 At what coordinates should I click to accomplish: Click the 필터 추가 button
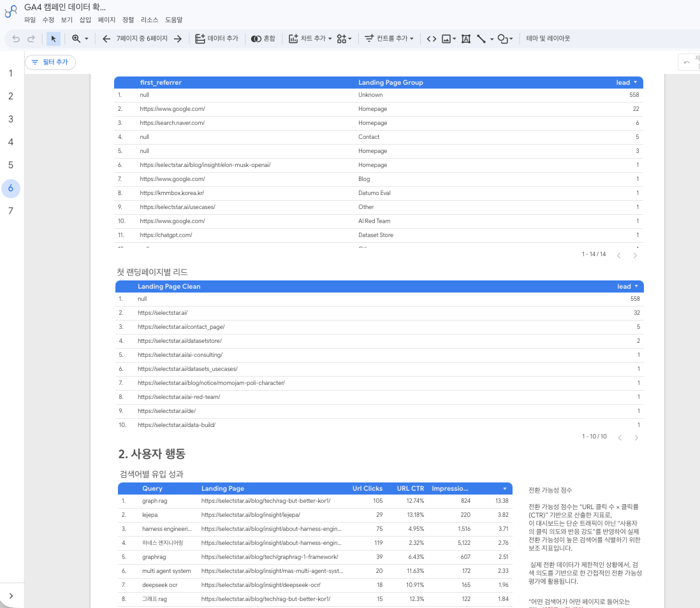[50, 62]
